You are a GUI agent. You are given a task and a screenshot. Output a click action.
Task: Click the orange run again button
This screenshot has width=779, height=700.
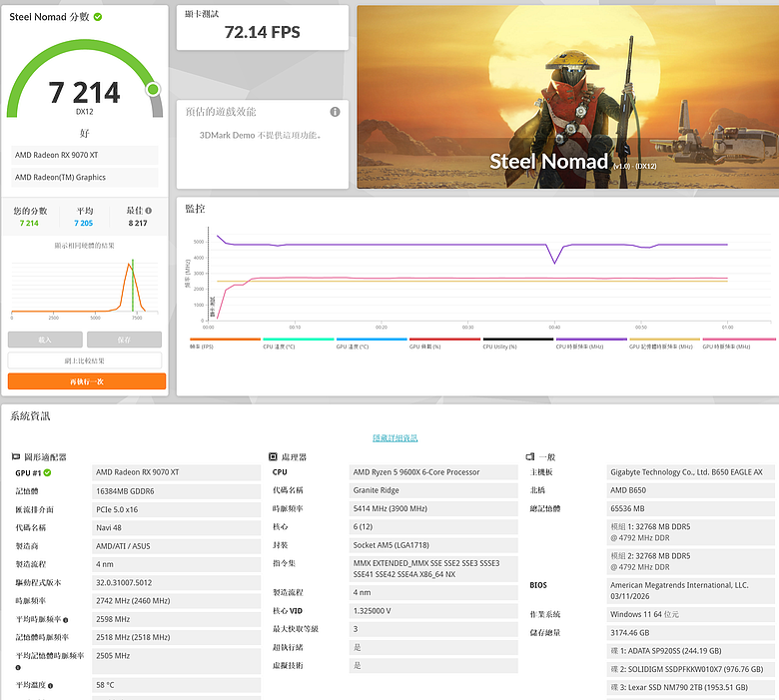pyautogui.click(x=87, y=381)
